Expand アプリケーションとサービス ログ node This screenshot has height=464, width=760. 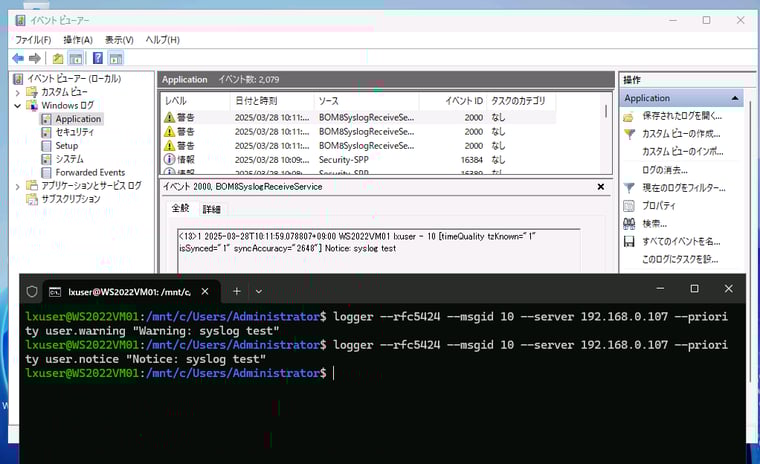point(17,186)
